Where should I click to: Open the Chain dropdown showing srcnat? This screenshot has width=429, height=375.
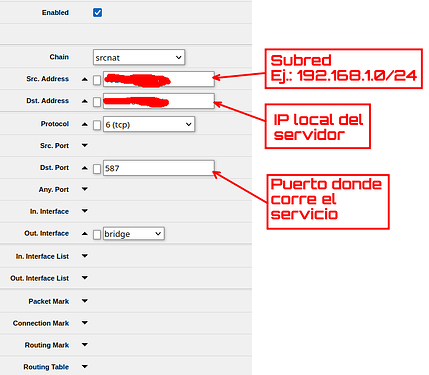(x=139, y=57)
